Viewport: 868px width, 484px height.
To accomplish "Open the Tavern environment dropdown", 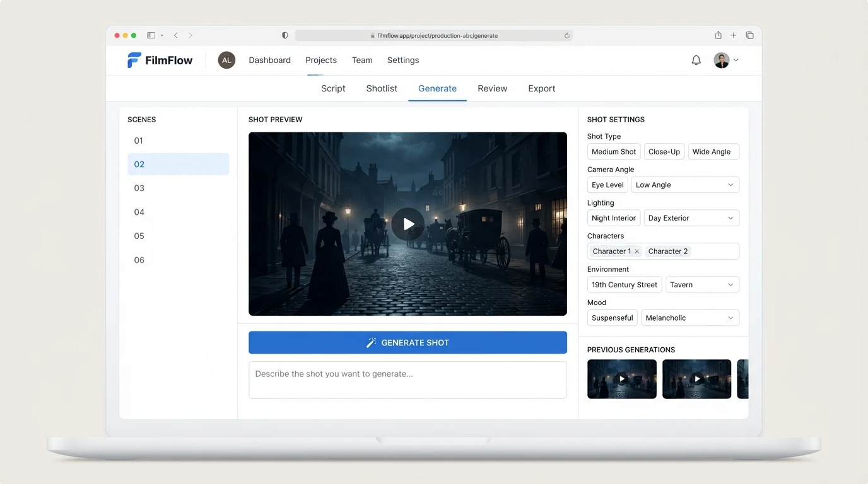I will pyautogui.click(x=702, y=285).
